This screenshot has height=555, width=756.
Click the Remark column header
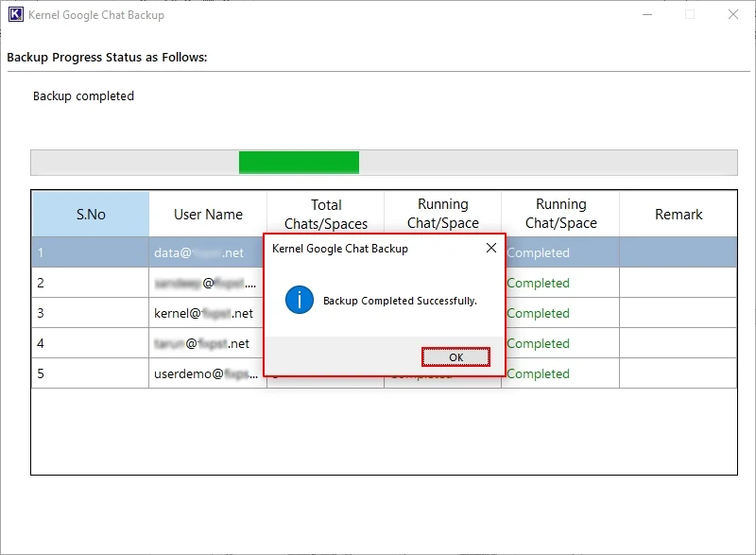coord(679,215)
